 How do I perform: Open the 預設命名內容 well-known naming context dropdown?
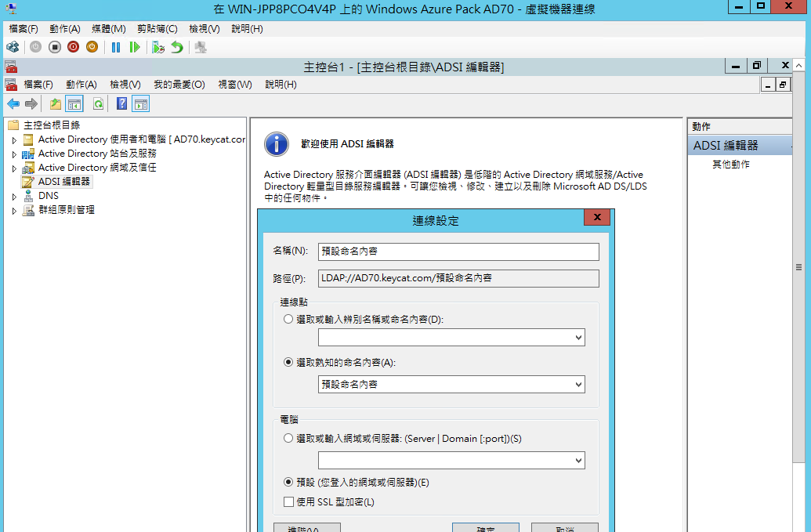[579, 385]
